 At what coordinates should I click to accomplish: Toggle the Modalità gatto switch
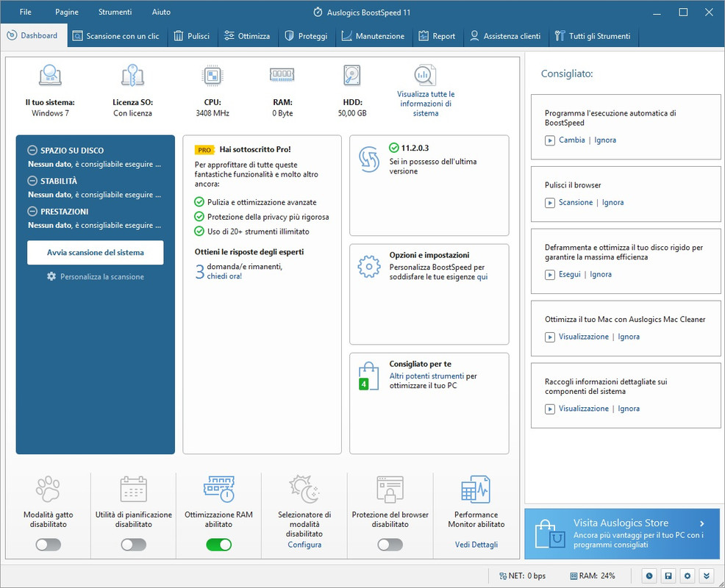pos(48,545)
